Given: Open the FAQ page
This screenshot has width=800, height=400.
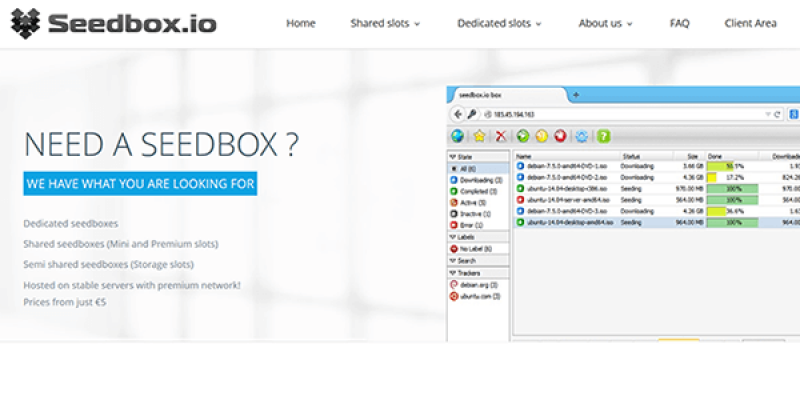Looking at the screenshot, I should tap(679, 23).
